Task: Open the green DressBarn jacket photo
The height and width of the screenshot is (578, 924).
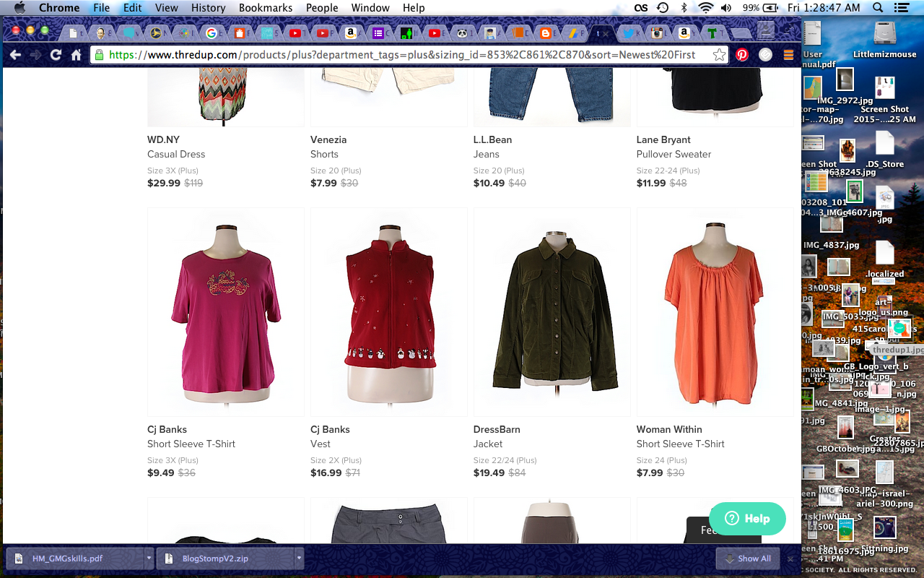Action: click(x=552, y=312)
